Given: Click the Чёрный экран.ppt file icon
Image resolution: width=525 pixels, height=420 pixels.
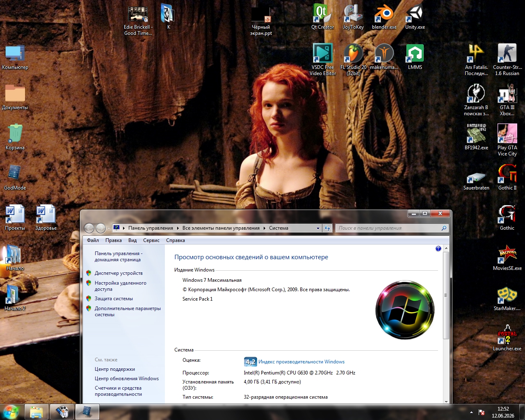Looking at the screenshot, I should [261, 20].
